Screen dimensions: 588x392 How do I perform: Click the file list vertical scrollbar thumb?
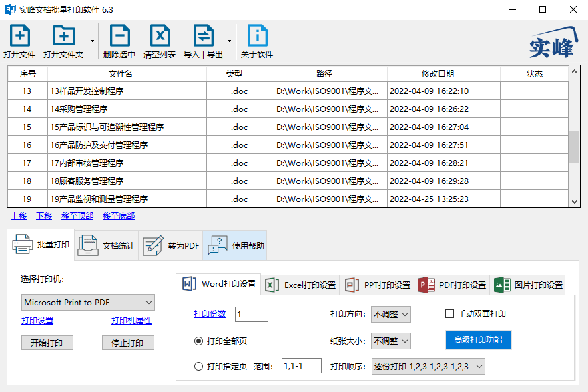574,147
